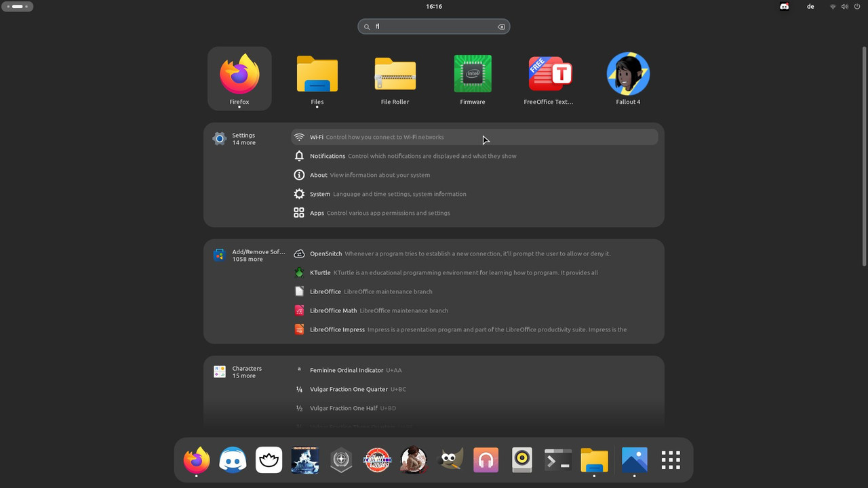Viewport: 868px width, 488px height.
Task: Open System language and time settings result
Action: pos(475,194)
